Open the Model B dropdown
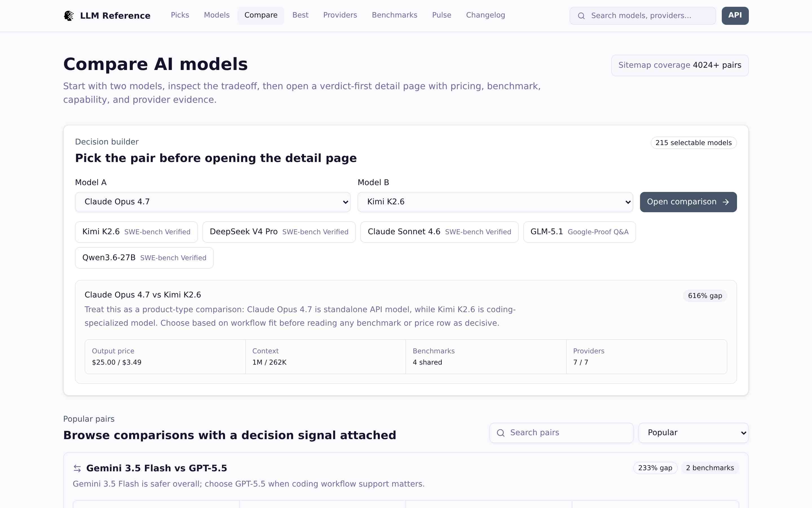The width and height of the screenshot is (812, 508). click(495, 202)
